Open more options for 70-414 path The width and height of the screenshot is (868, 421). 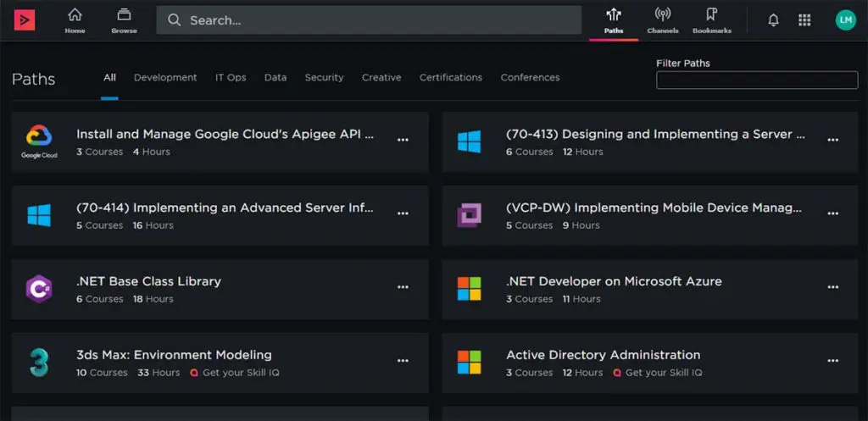[403, 213]
